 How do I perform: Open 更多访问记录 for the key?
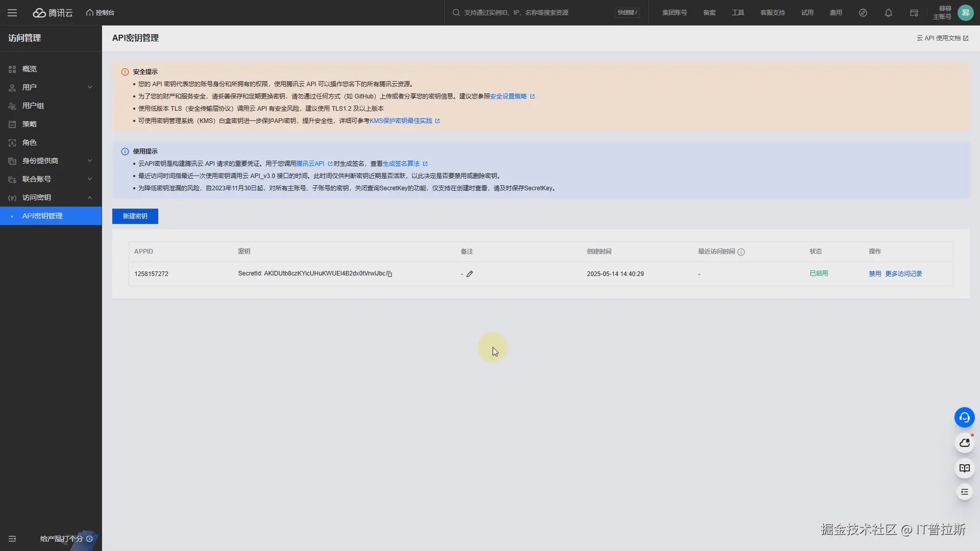(x=903, y=274)
